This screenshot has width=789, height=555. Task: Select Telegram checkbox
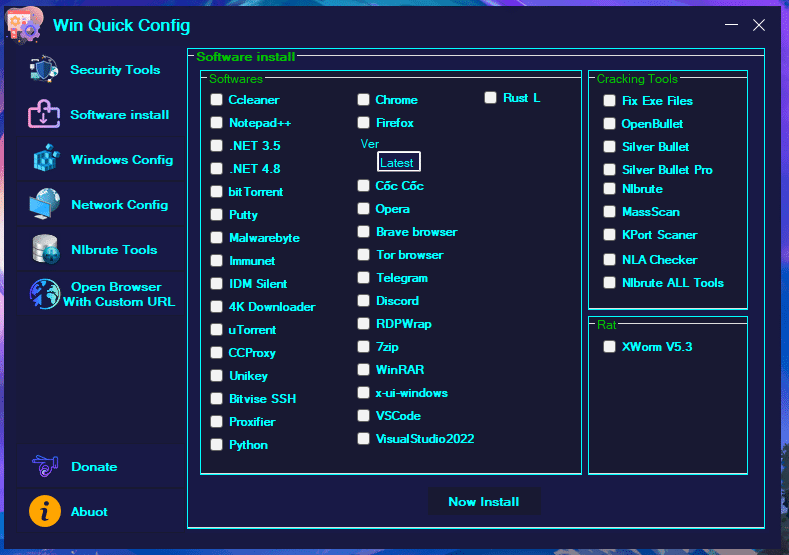click(363, 277)
